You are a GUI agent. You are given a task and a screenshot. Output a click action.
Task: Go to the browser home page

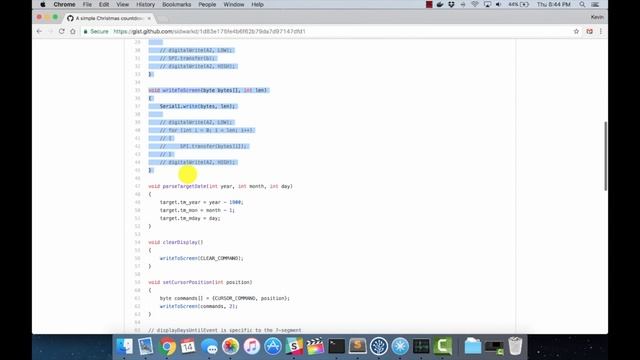coord(73,31)
